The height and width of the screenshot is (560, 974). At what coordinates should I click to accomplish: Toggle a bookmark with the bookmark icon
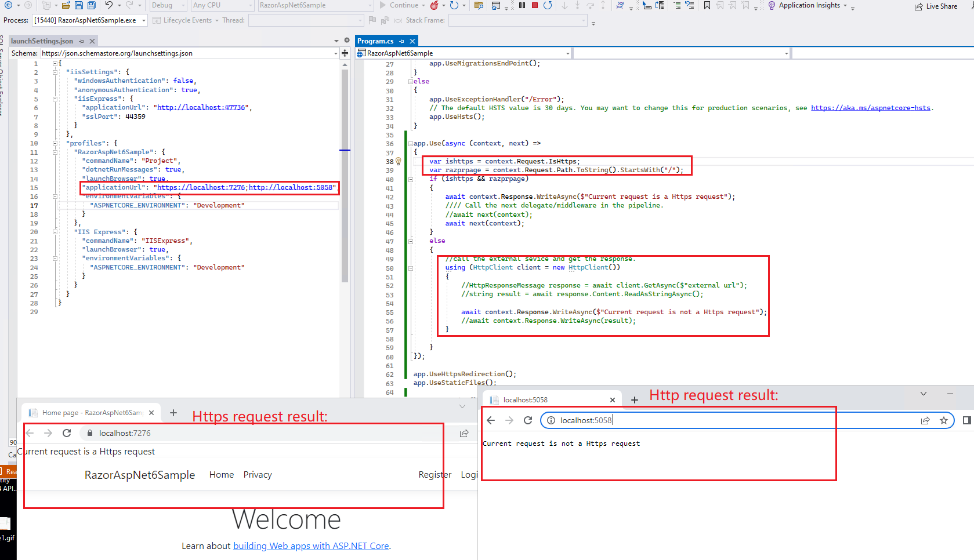tap(707, 6)
